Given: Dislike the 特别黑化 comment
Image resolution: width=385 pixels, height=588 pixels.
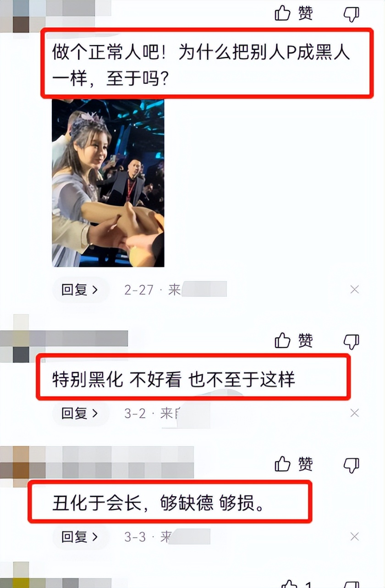Looking at the screenshot, I should coord(352,342).
